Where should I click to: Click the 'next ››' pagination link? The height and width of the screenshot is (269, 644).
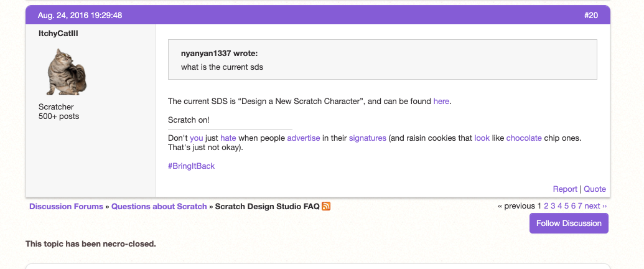(x=595, y=206)
